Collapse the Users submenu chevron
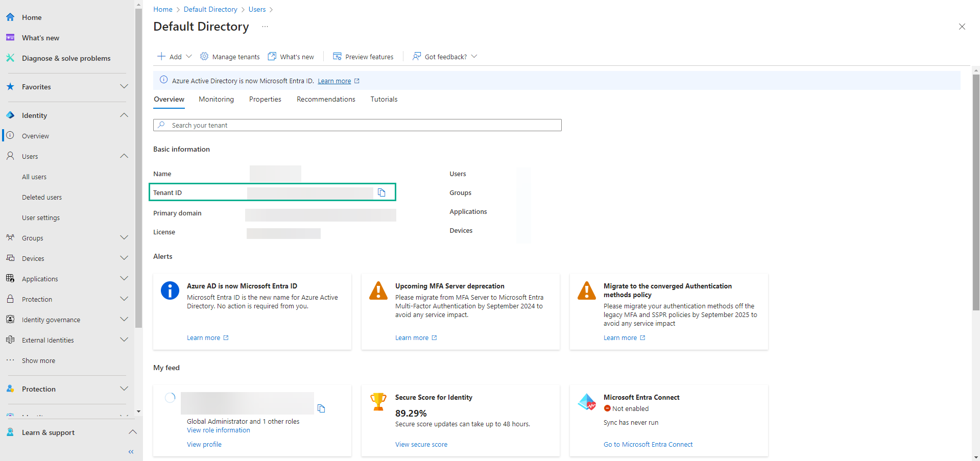This screenshot has height=461, width=980. click(x=124, y=156)
